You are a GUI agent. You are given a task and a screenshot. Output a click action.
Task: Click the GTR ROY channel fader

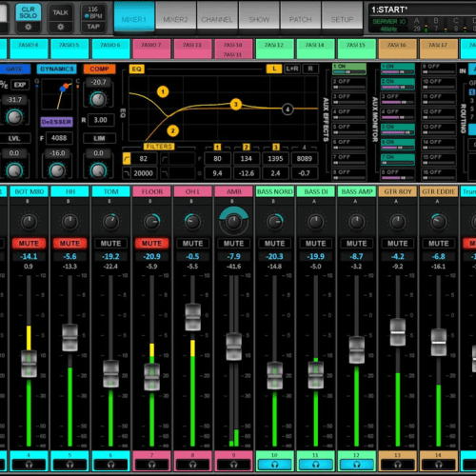[x=397, y=332]
